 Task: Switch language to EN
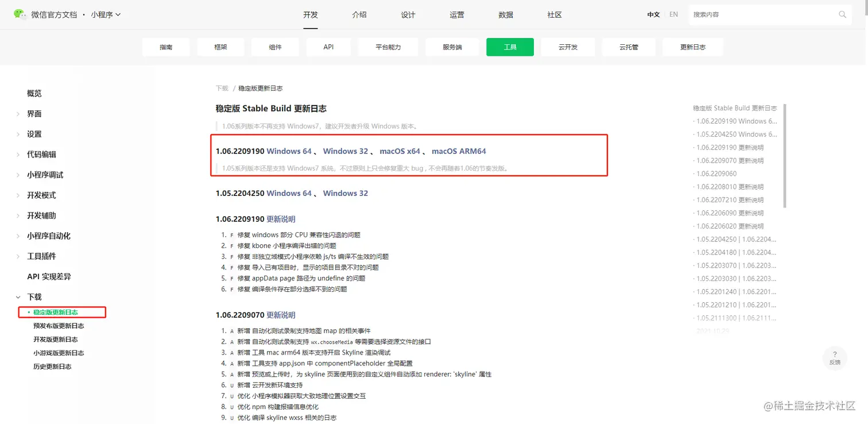pos(674,14)
